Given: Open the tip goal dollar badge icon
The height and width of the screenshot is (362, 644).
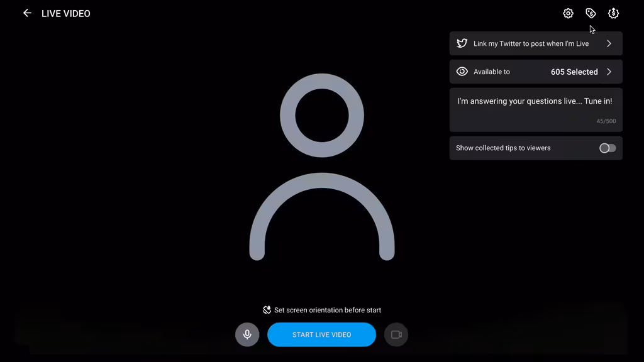Looking at the screenshot, I should [613, 13].
